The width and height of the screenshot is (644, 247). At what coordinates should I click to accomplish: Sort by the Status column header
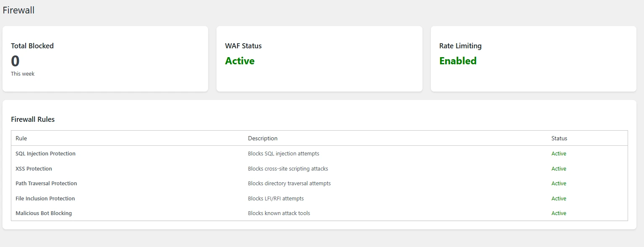559,138
